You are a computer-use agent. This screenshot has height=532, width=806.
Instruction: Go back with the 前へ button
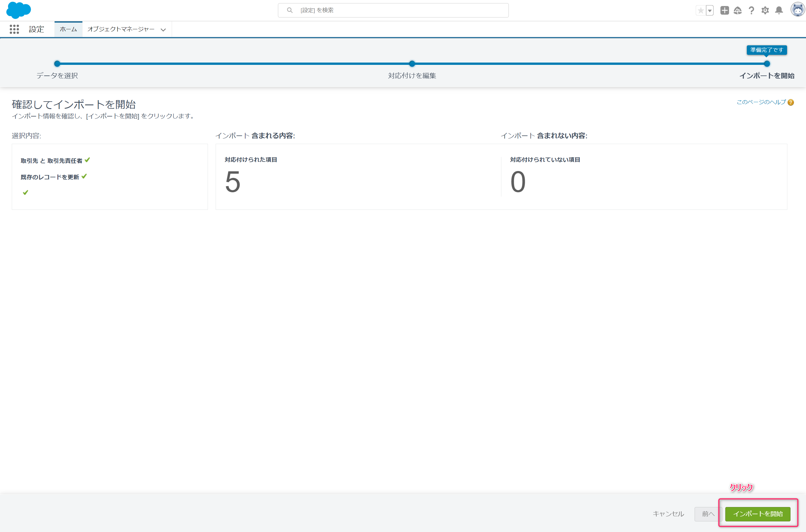(708, 514)
